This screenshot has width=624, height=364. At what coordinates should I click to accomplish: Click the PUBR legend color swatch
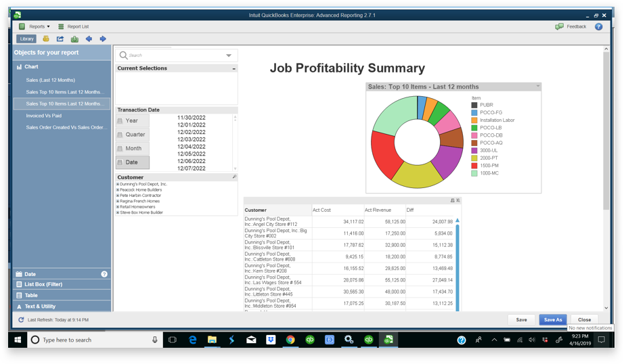point(474,105)
